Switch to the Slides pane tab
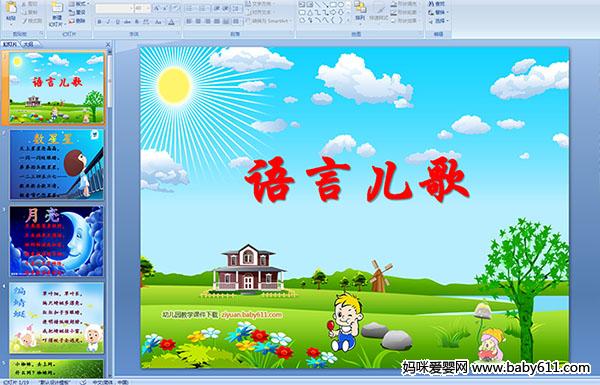This screenshot has height=385, width=600. click(x=10, y=44)
